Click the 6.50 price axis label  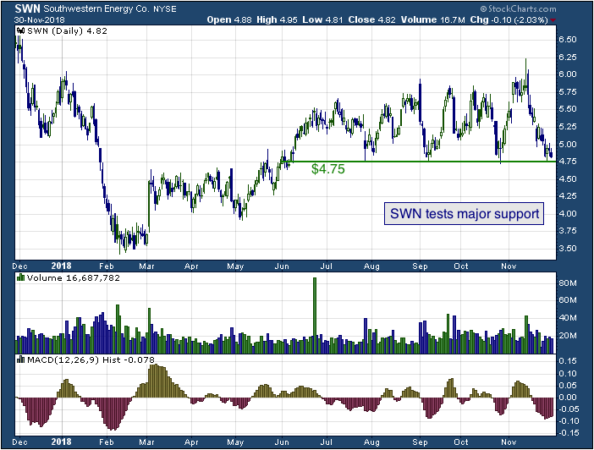coord(567,39)
